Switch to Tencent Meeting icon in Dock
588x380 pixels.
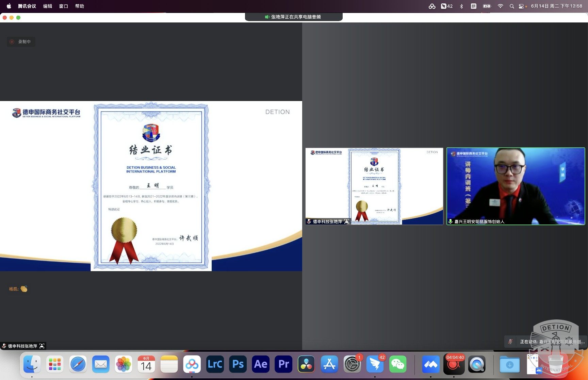coord(431,364)
